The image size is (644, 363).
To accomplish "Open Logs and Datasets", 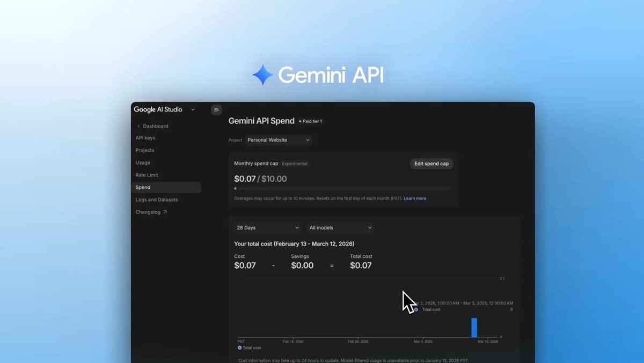I will [157, 199].
